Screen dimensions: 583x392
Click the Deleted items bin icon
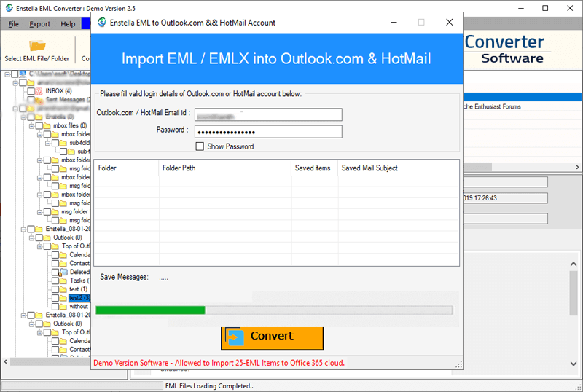pyautogui.click(x=63, y=273)
